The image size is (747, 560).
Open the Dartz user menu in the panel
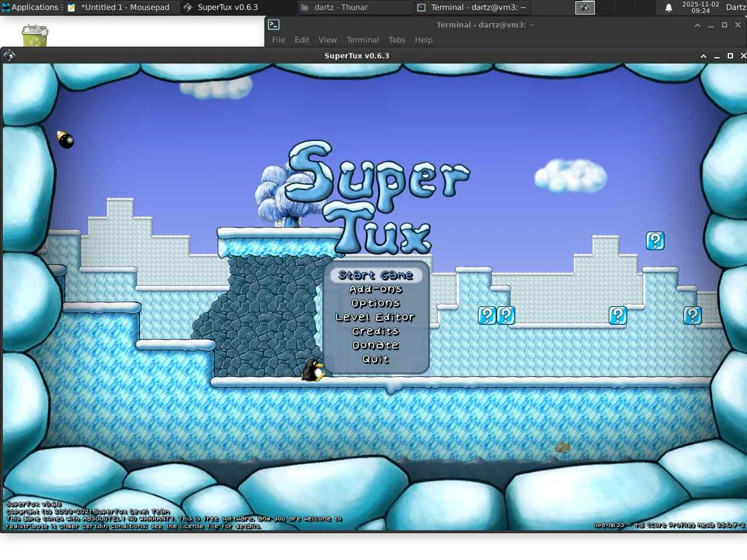point(736,7)
